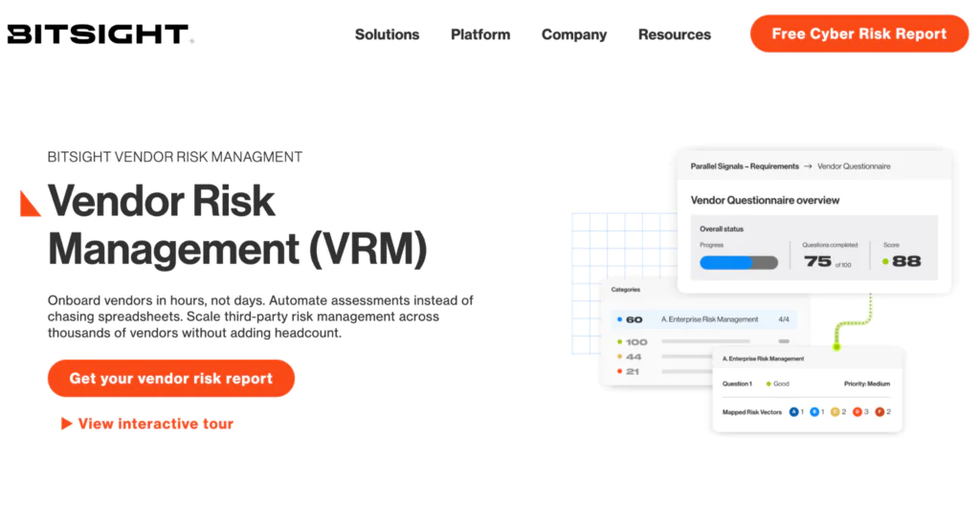Open the Platform menu
This screenshot has width=980, height=505.
(480, 34)
